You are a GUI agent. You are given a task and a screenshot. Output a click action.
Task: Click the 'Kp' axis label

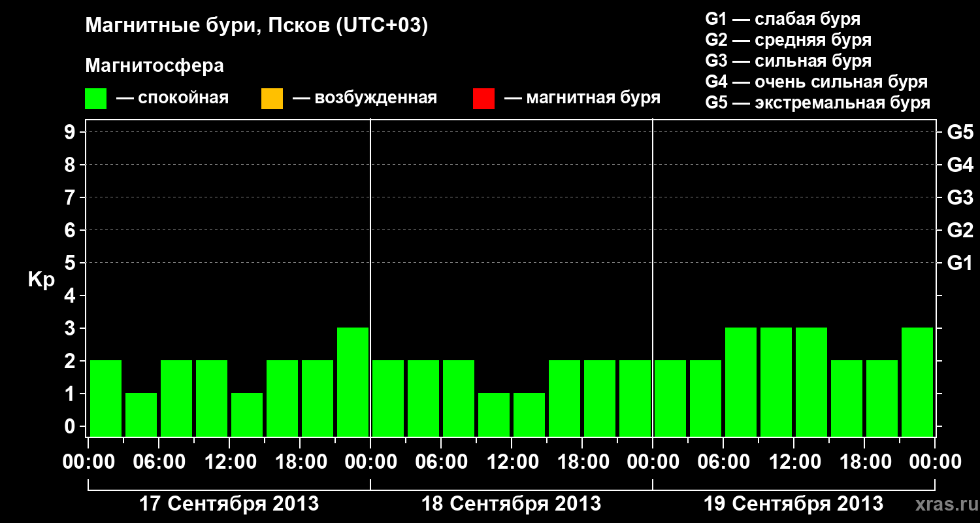[x=41, y=280]
